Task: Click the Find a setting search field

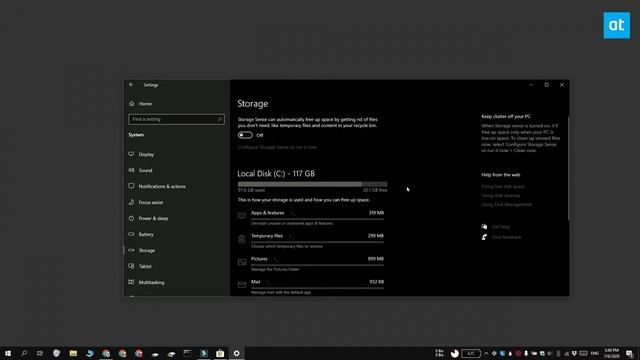Action: click(x=176, y=119)
